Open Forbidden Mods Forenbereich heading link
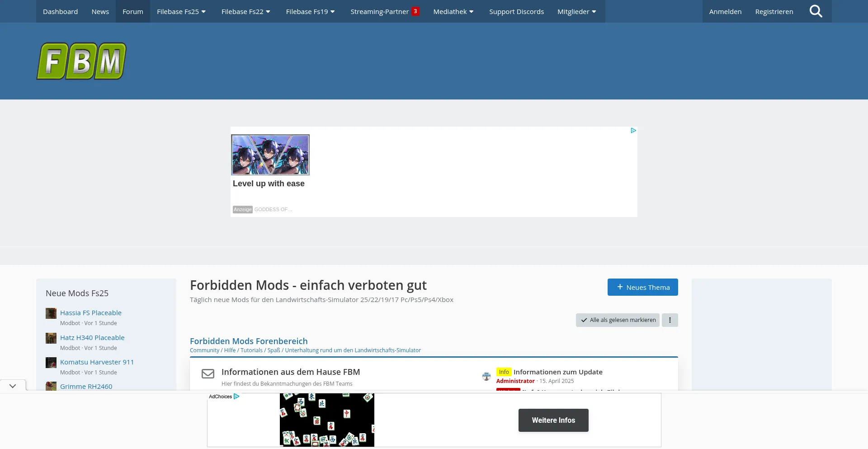This screenshot has width=868, height=449. [249, 341]
